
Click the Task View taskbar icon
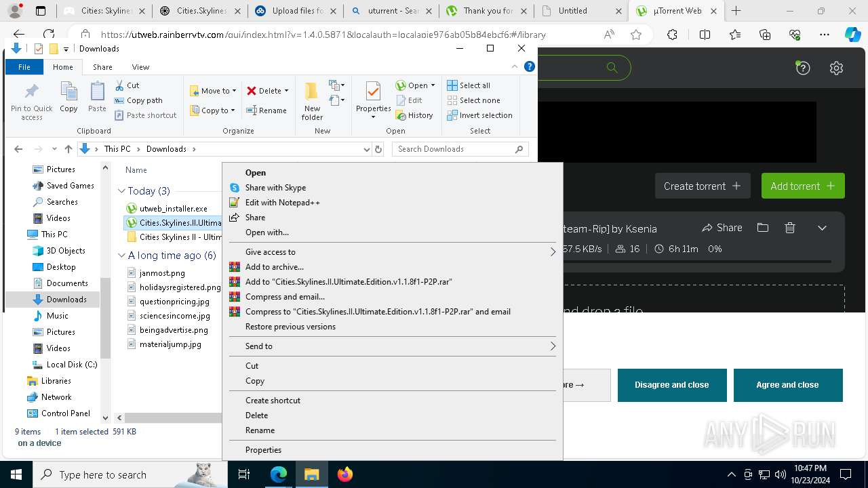pyautogui.click(x=244, y=474)
